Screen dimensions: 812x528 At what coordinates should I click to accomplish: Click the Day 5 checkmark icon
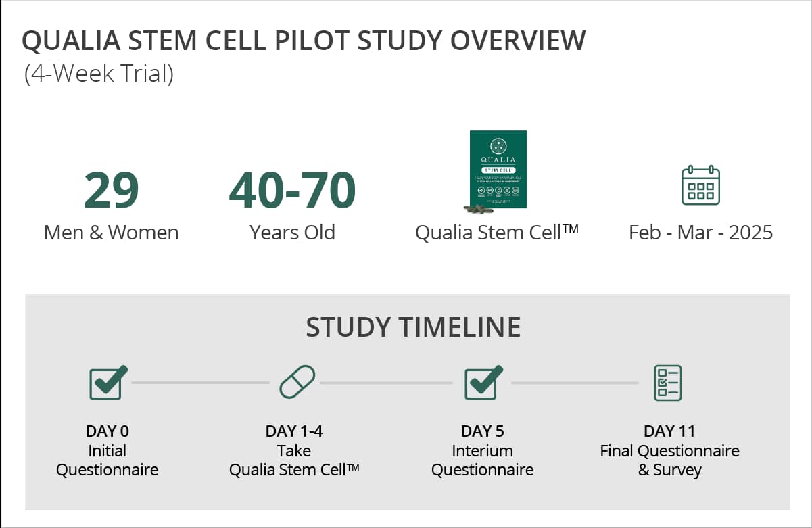tap(483, 383)
